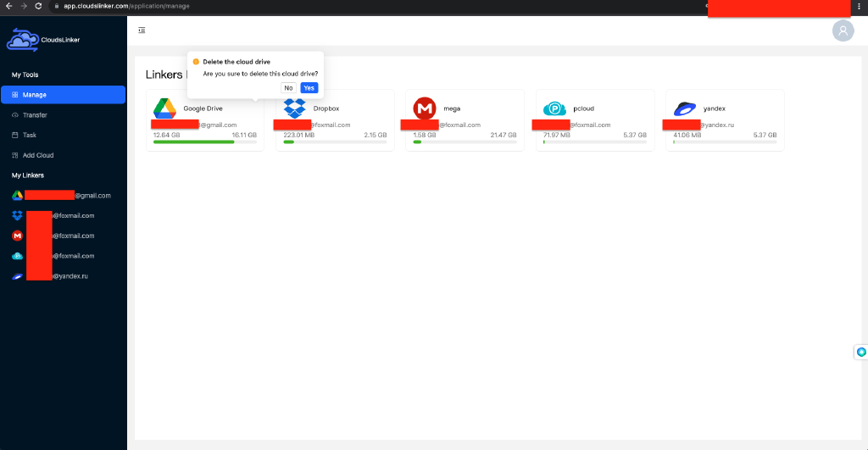Click the yandex card title text
Image resolution: width=868 pixels, height=450 pixels.
point(714,108)
